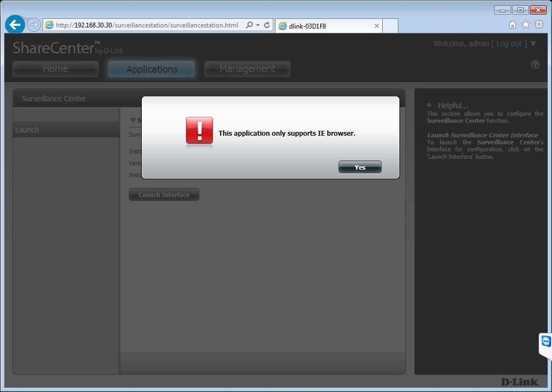Click the D-Link footer logo

coord(520,381)
